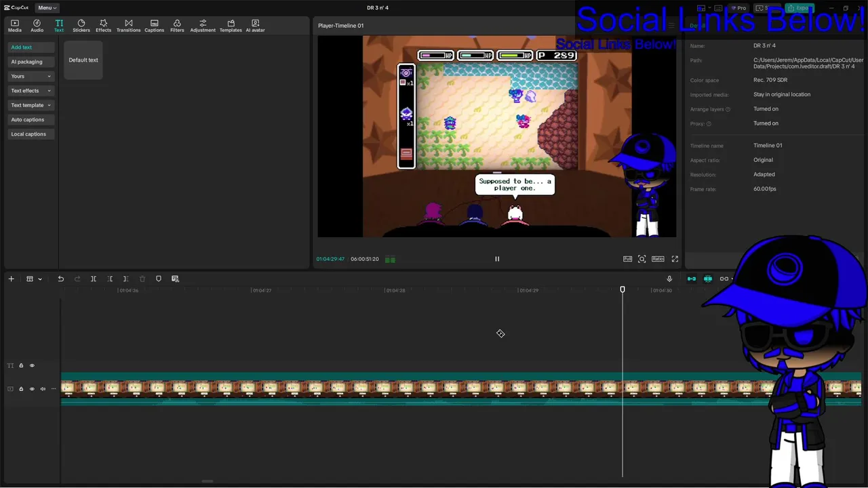Switch to the Stickers tab
This screenshot has width=868, height=488.
point(81,26)
